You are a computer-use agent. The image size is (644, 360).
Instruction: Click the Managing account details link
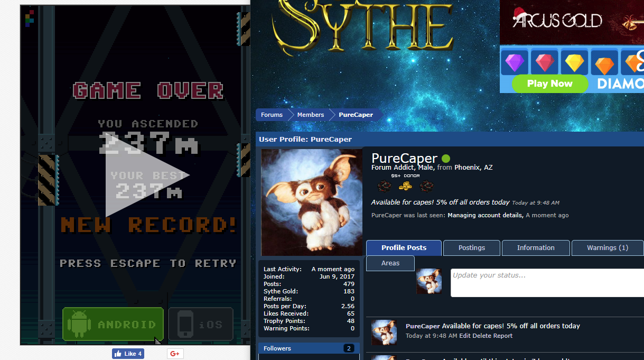click(485, 216)
